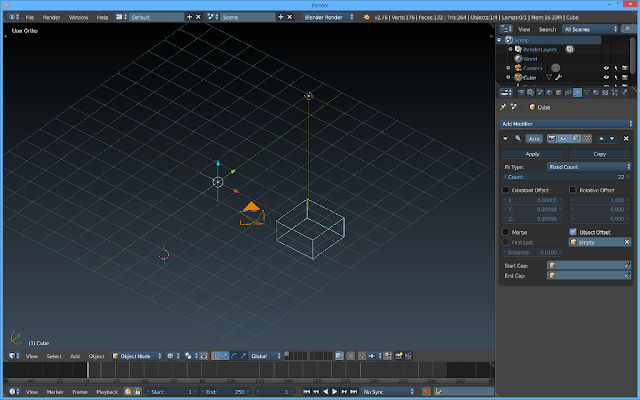Viewport: 640px width, 400px height.
Task: Remove the Array modifier with the X icon
Action: (626, 138)
